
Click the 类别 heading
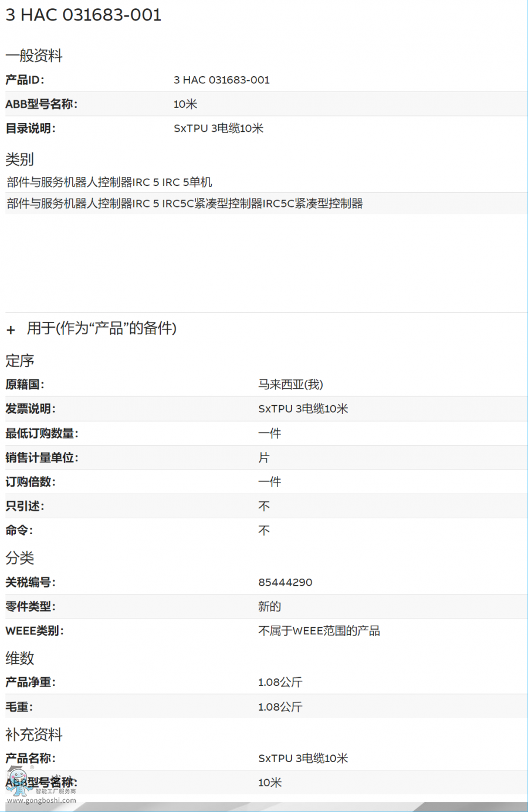(20, 159)
